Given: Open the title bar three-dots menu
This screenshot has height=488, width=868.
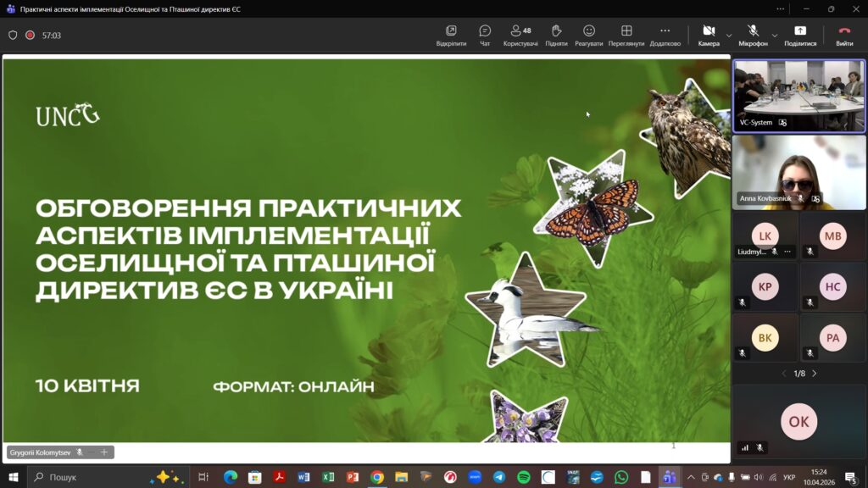Looking at the screenshot, I should pyautogui.click(x=781, y=8).
